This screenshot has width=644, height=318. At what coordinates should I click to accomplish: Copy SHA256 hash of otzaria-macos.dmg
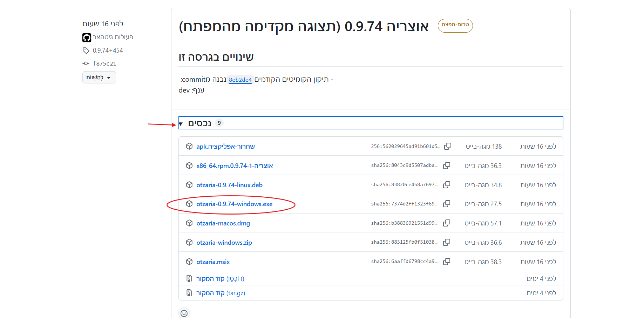pos(447,223)
